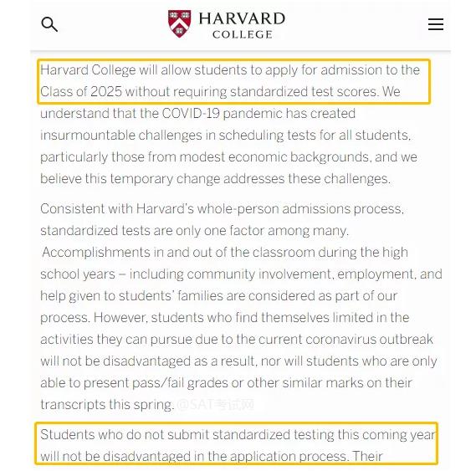Click the faint SAT watermark text
The image size is (476, 471).
[215, 405]
